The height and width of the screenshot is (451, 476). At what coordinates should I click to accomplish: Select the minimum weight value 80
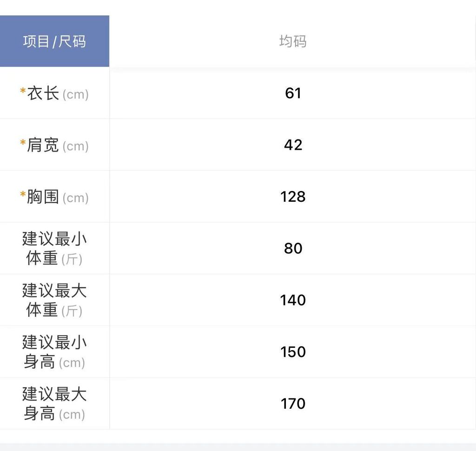click(293, 248)
